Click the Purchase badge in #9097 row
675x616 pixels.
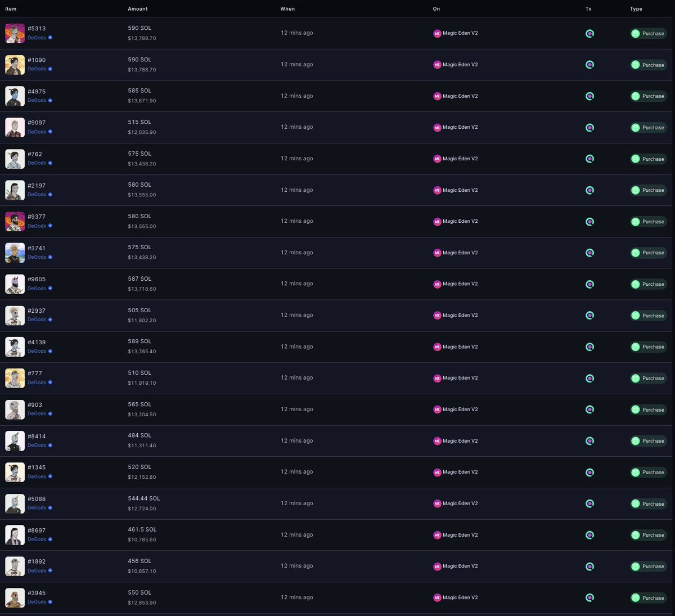point(648,128)
